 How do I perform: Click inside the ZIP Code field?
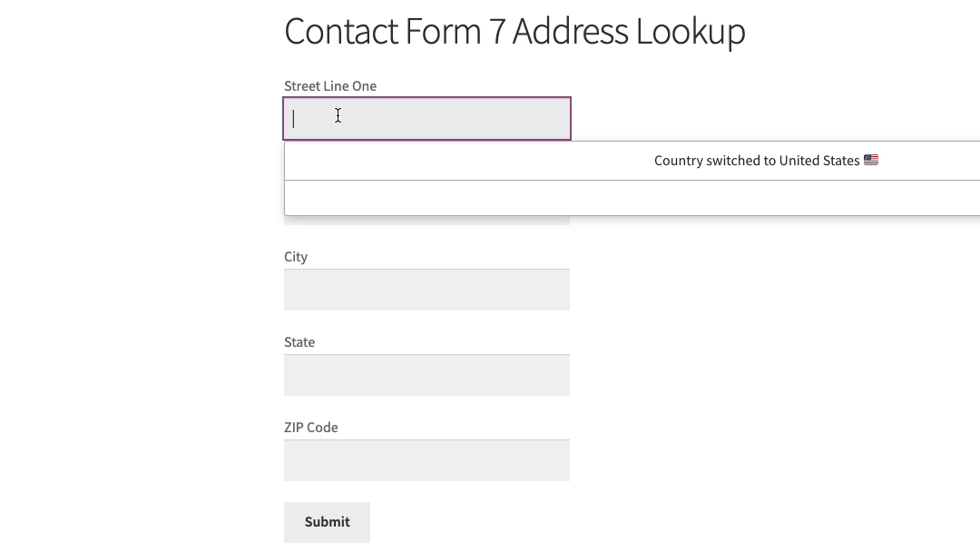426,459
